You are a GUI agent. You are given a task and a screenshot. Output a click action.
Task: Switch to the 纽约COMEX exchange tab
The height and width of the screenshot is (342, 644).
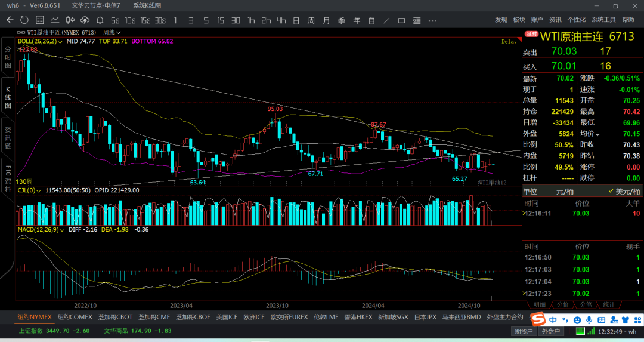click(75, 317)
